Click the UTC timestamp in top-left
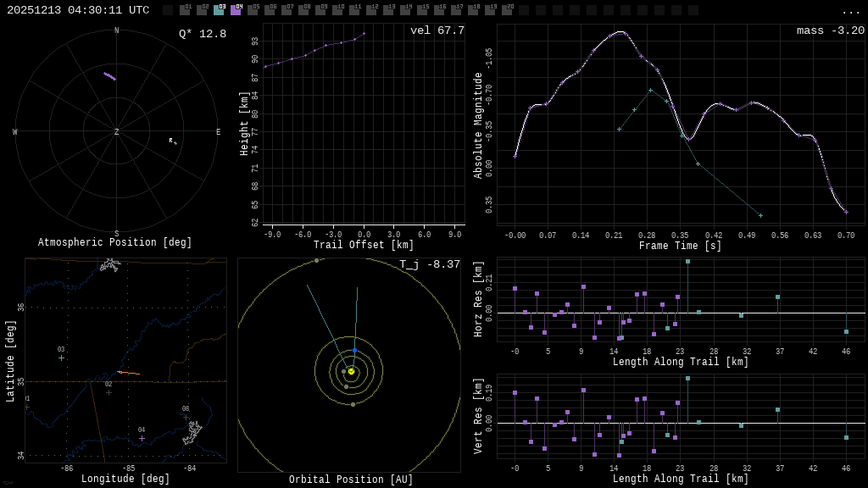 point(78,10)
